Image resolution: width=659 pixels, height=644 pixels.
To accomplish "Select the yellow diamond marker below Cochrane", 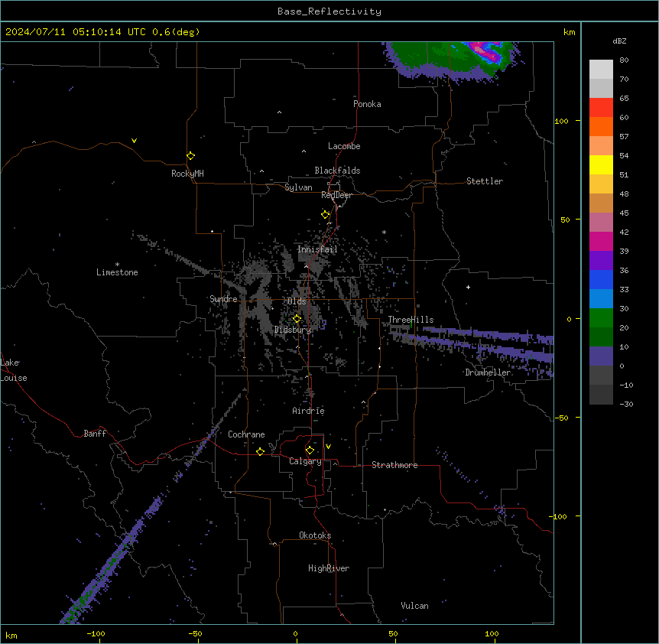I will coord(260,451).
